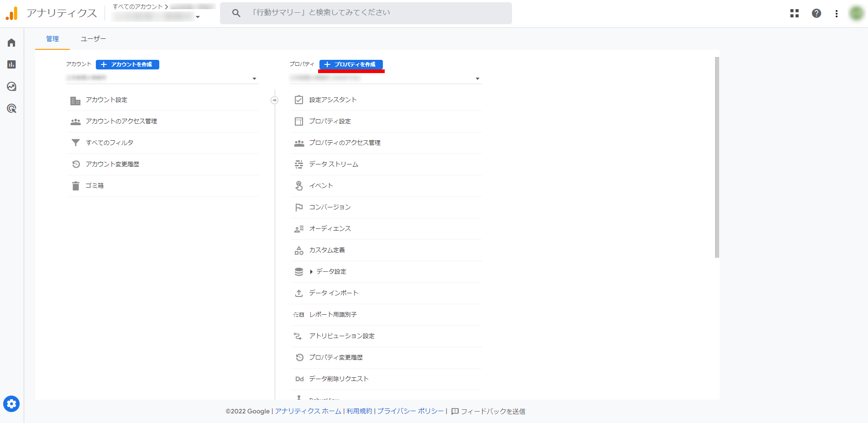Click the アカウントを作成 button
The height and width of the screenshot is (423, 868).
(127, 64)
